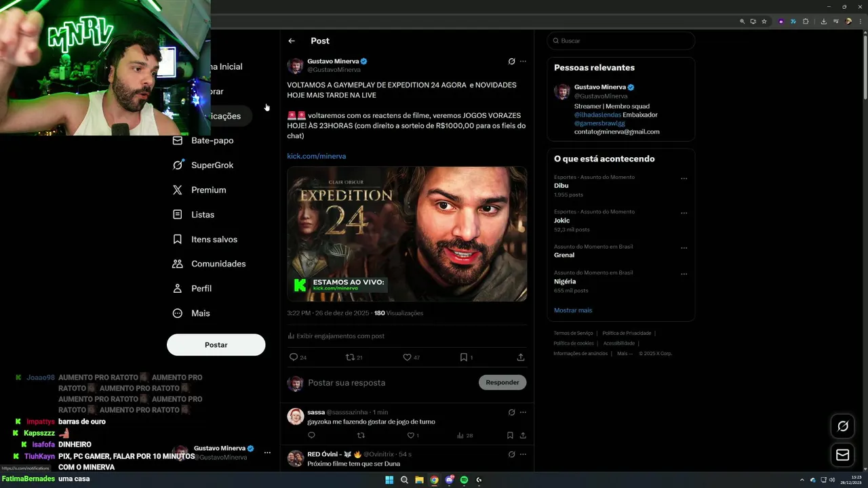Click sassa's avatar in replies

(296, 416)
